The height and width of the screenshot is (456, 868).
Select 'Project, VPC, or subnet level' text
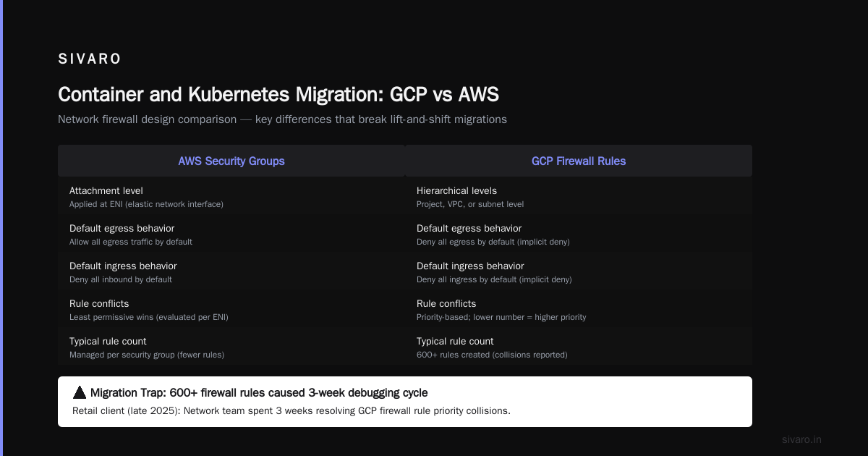pyautogui.click(x=470, y=204)
